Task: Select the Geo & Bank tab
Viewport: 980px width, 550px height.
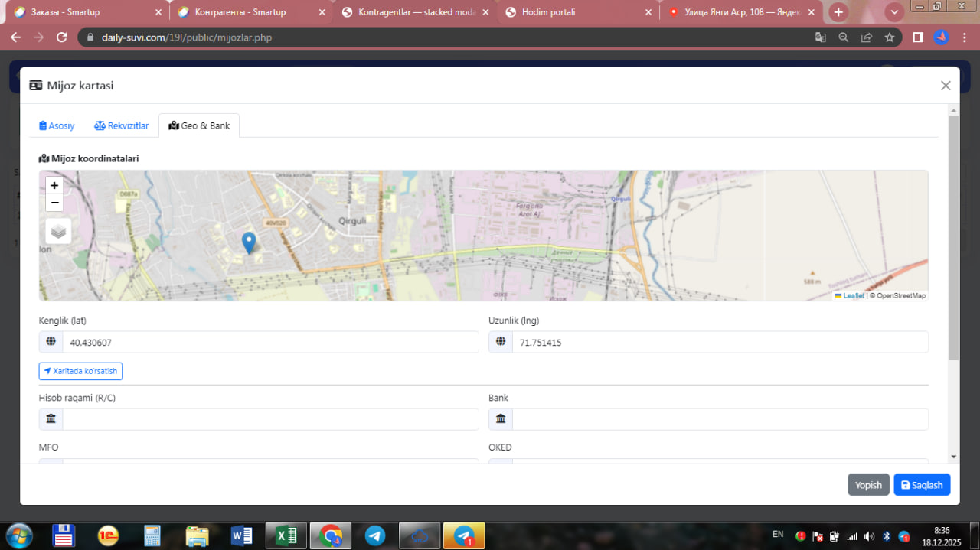Action: (x=199, y=125)
